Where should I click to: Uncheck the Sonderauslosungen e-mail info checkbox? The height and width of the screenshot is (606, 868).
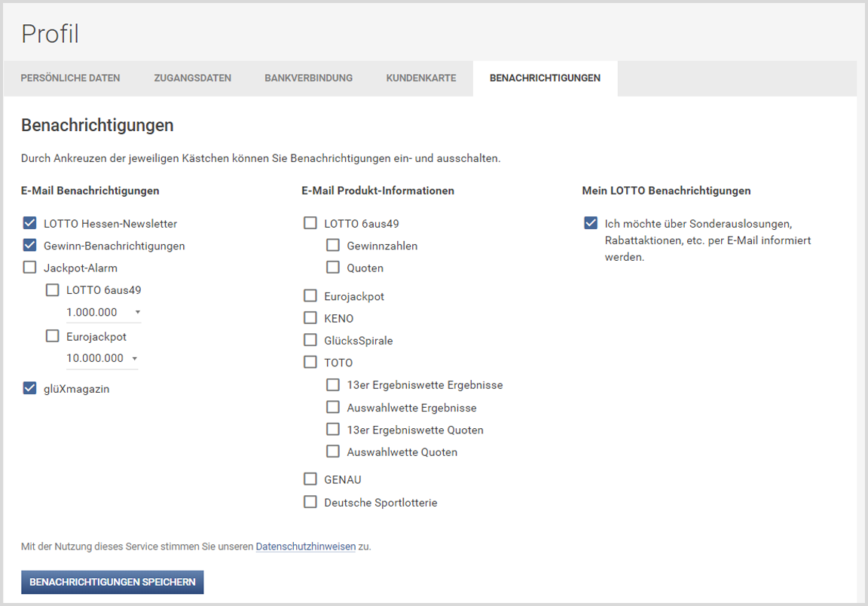click(x=591, y=222)
